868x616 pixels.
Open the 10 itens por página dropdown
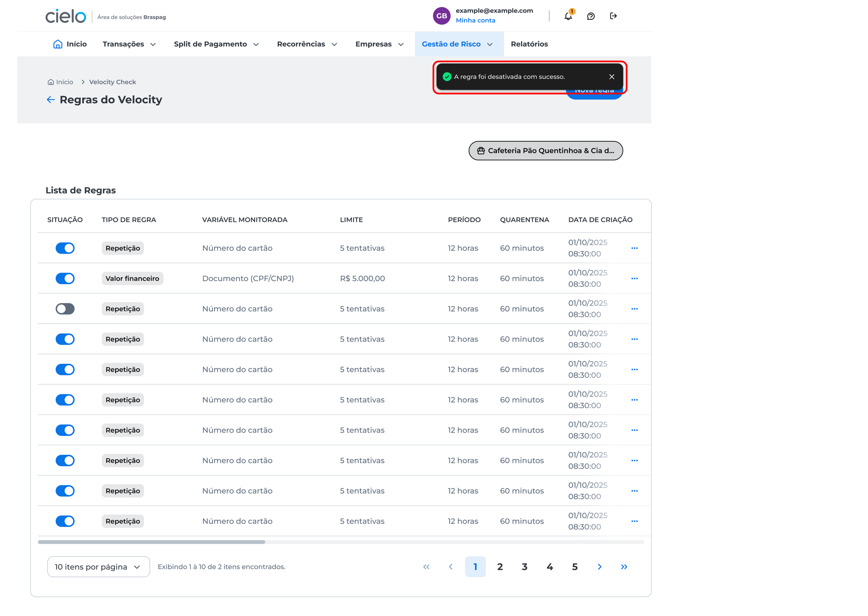(98, 567)
